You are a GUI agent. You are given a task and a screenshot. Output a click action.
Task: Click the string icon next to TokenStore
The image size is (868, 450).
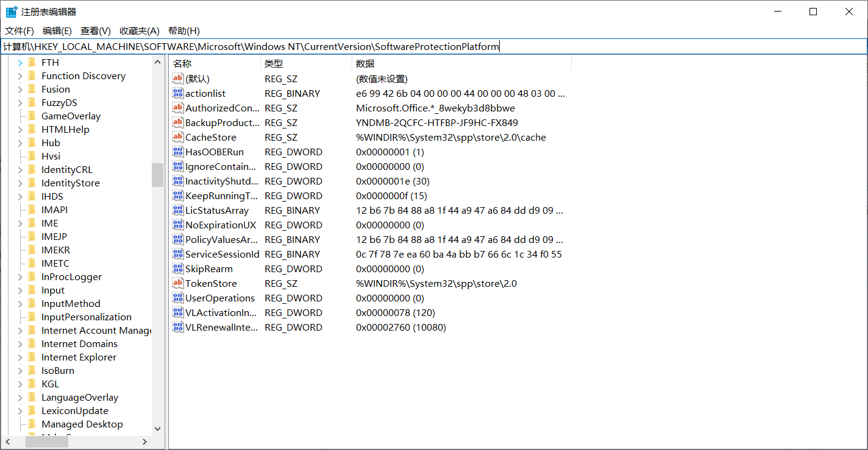pyautogui.click(x=177, y=283)
